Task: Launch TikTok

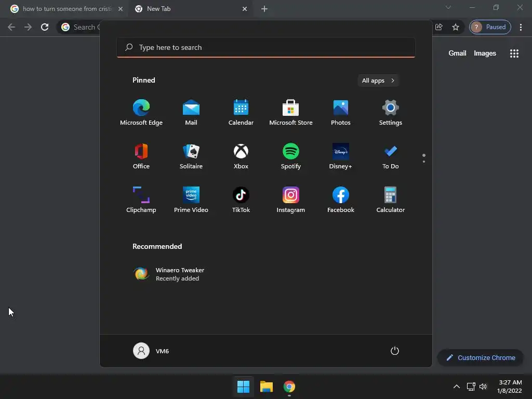Action: coord(241,200)
